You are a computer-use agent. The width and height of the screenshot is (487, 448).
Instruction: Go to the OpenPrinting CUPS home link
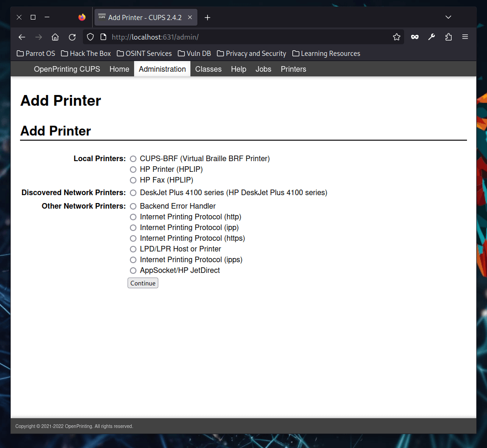[x=67, y=69]
